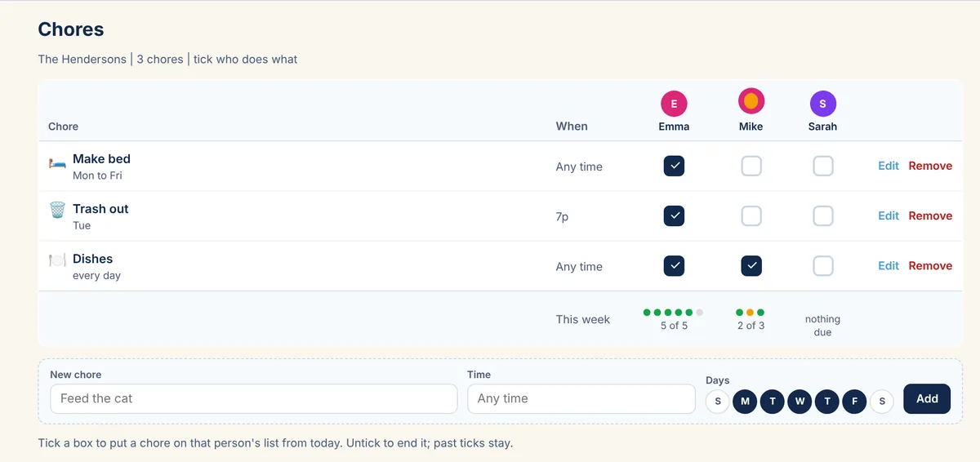Click Dishes' Any time value

[579, 266]
